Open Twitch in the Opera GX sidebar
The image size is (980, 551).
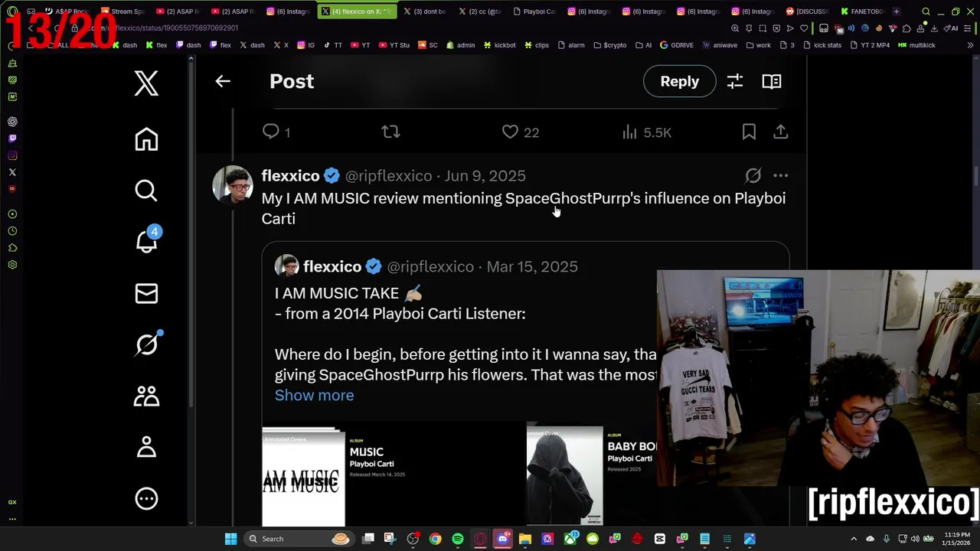coord(12,139)
